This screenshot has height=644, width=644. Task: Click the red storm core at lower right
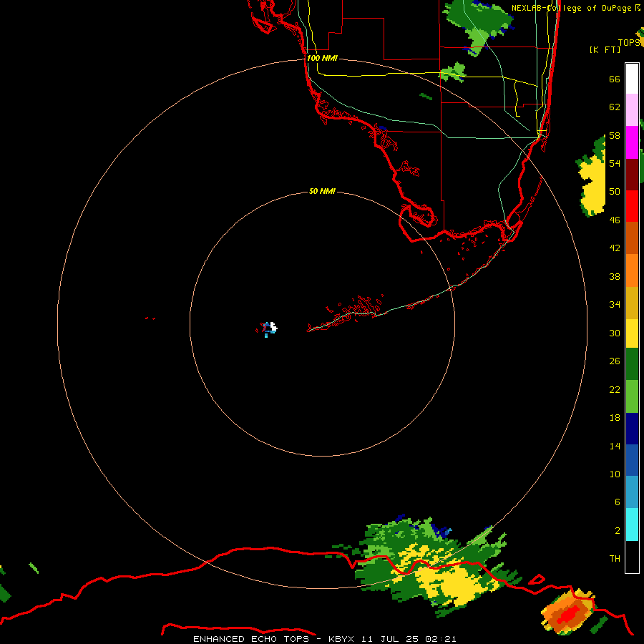pos(569,615)
